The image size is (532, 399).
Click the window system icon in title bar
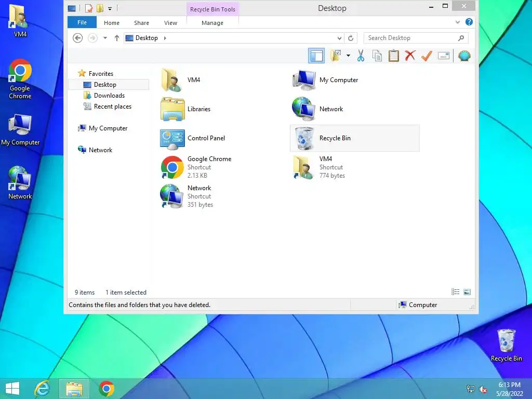(72, 8)
